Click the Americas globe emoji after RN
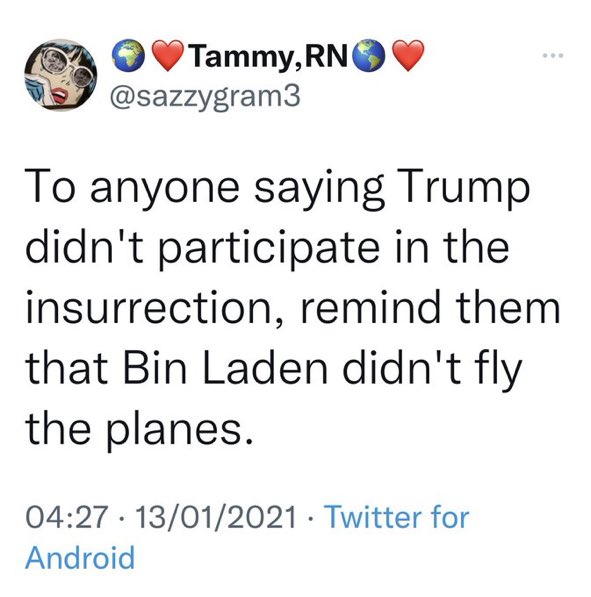 coord(369,56)
